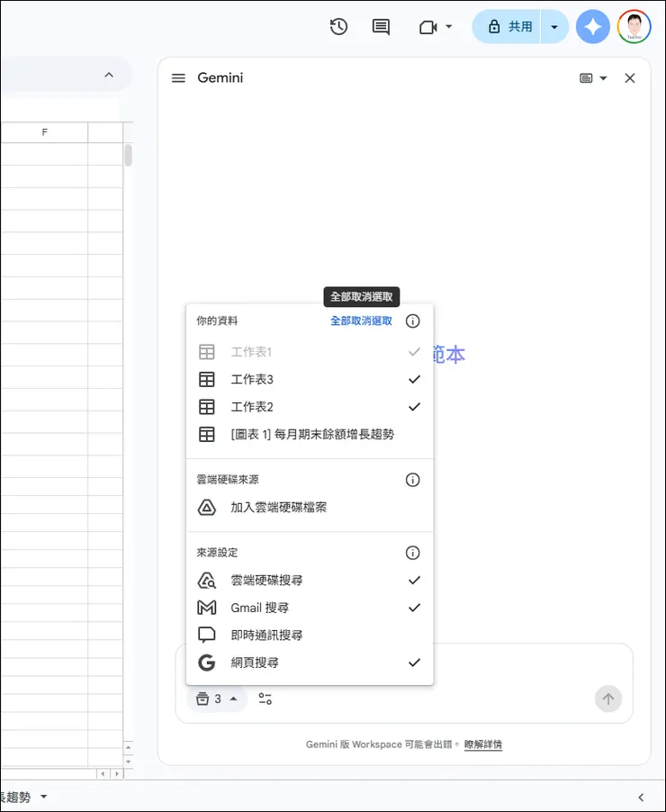Image resolution: width=666 pixels, height=812 pixels.
Task: Open the comments panel icon
Action: [x=382, y=26]
